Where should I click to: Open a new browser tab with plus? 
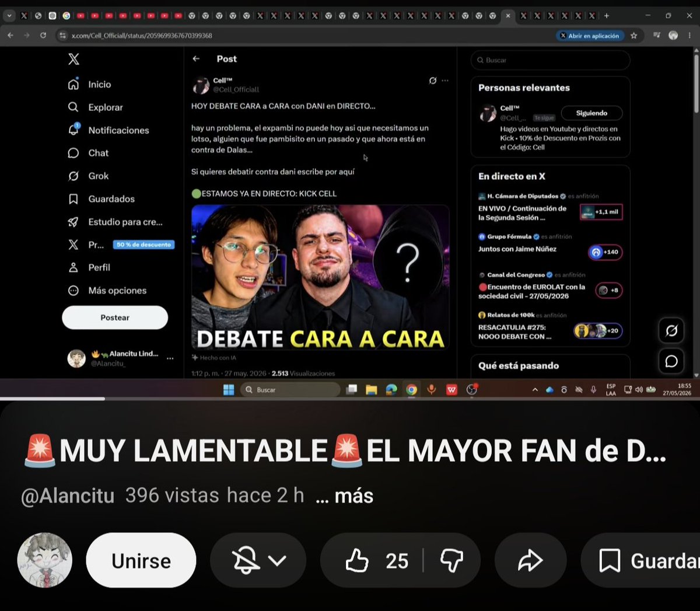607,16
